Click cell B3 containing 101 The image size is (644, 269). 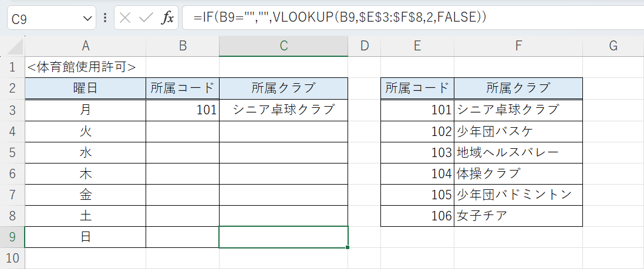pos(183,110)
